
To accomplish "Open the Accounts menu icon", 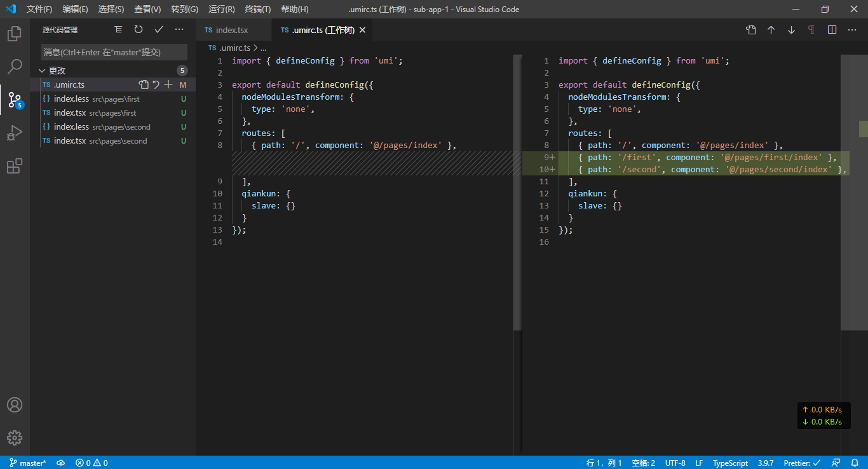I will coord(15,405).
